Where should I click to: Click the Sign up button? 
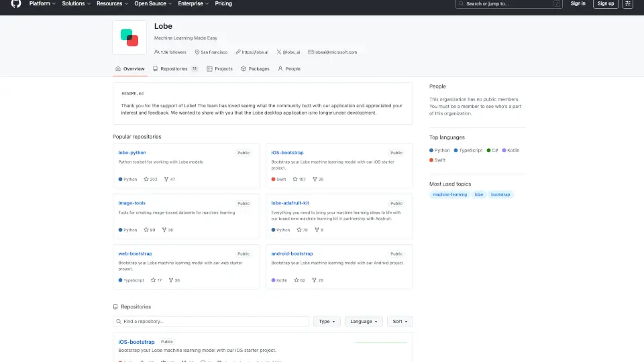606,3
